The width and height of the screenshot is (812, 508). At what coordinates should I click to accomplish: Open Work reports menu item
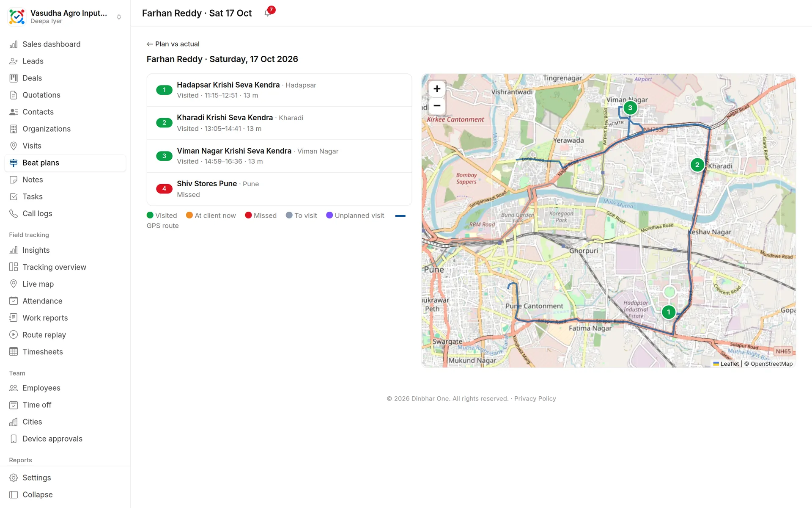(x=65, y=318)
